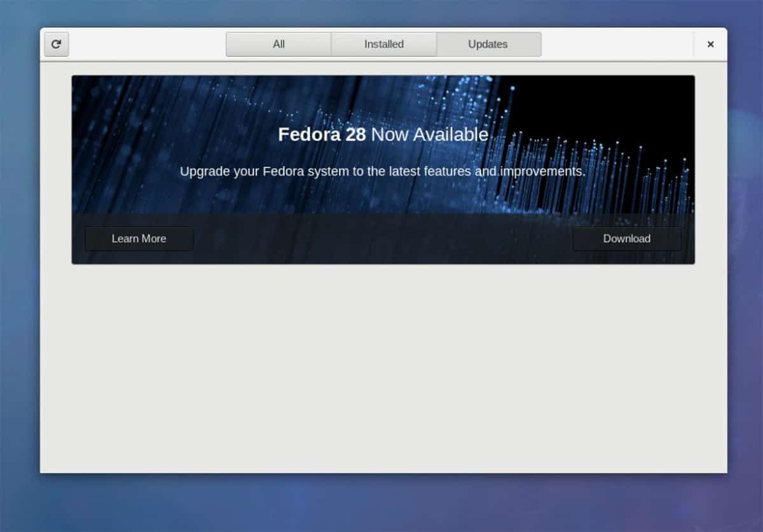The height and width of the screenshot is (532, 763).
Task: Dismiss the application with the × button
Action: [710, 44]
